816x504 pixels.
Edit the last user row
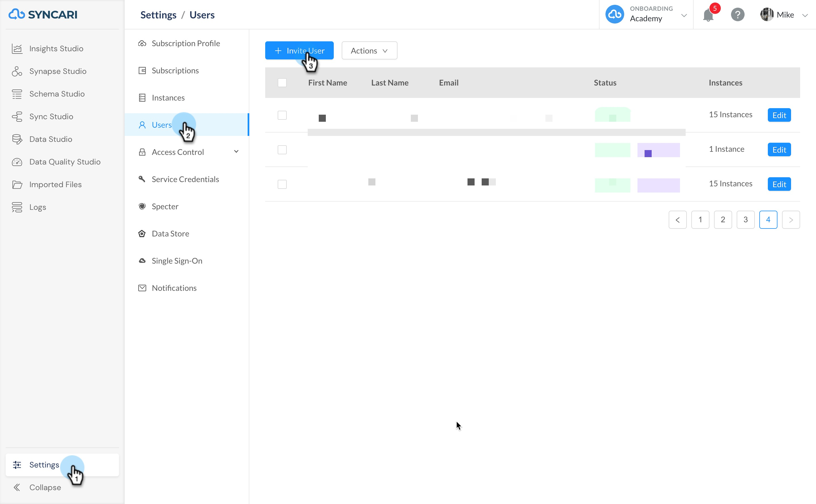tap(779, 184)
